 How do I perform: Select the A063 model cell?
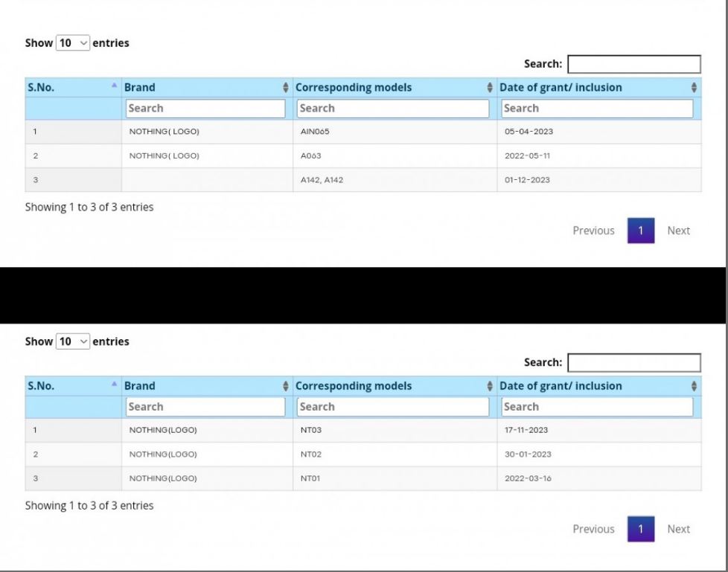point(395,156)
